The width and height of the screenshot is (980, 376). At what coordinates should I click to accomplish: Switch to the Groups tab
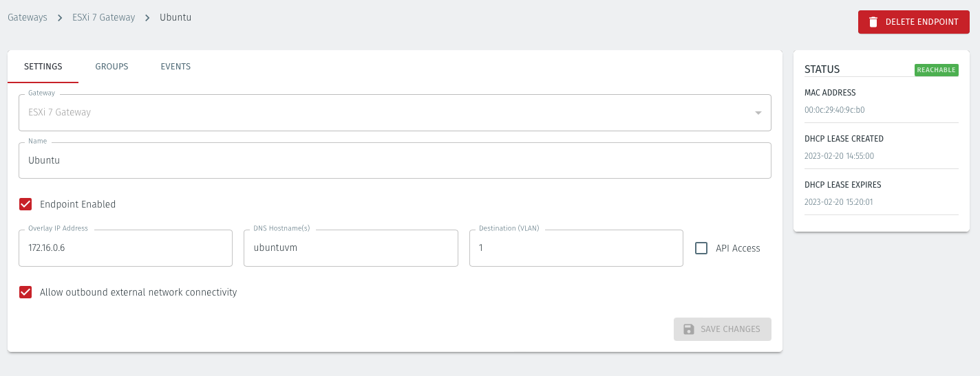[x=111, y=67]
